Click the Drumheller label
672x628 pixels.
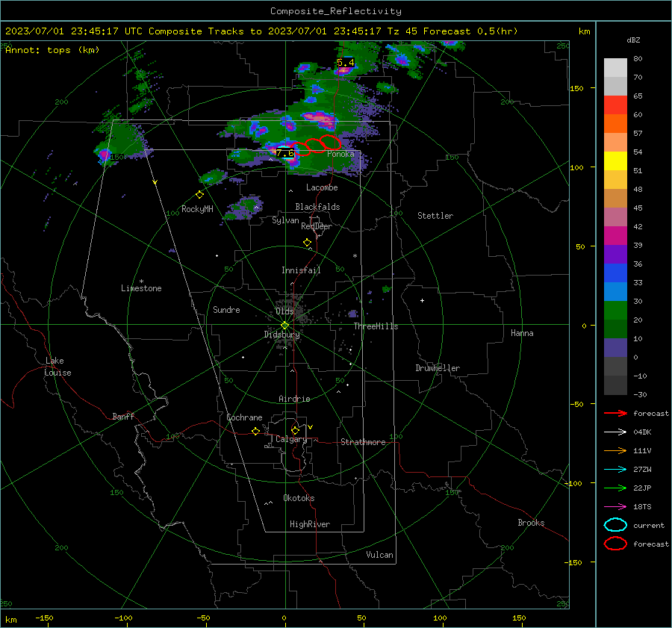[x=438, y=368]
